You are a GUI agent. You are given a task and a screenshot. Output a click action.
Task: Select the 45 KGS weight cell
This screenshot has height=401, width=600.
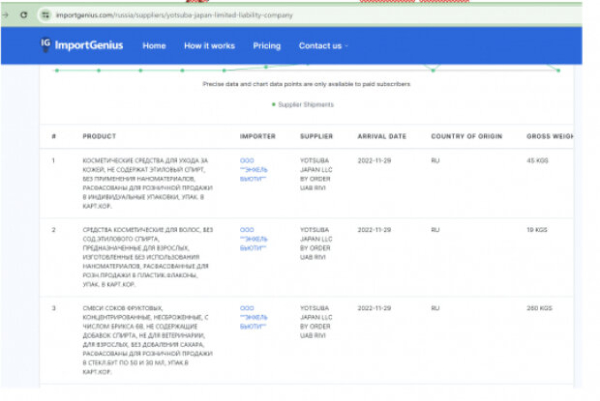click(537, 160)
